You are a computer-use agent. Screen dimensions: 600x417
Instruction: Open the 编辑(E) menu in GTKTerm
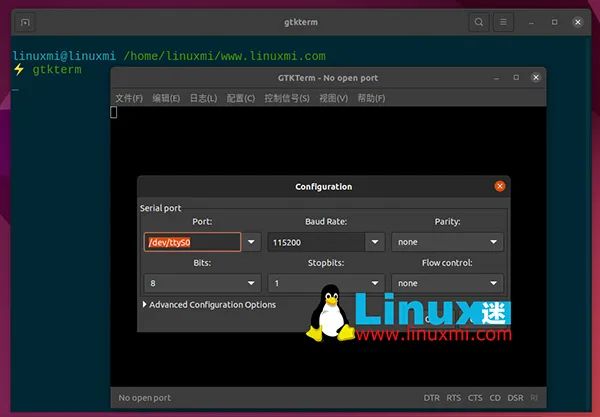166,98
